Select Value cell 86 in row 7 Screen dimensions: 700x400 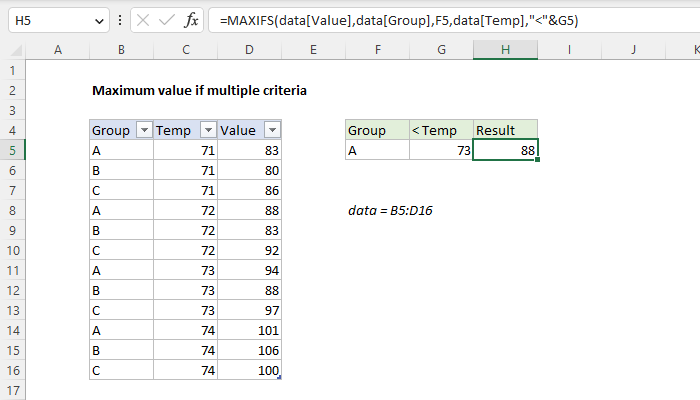tap(250, 191)
